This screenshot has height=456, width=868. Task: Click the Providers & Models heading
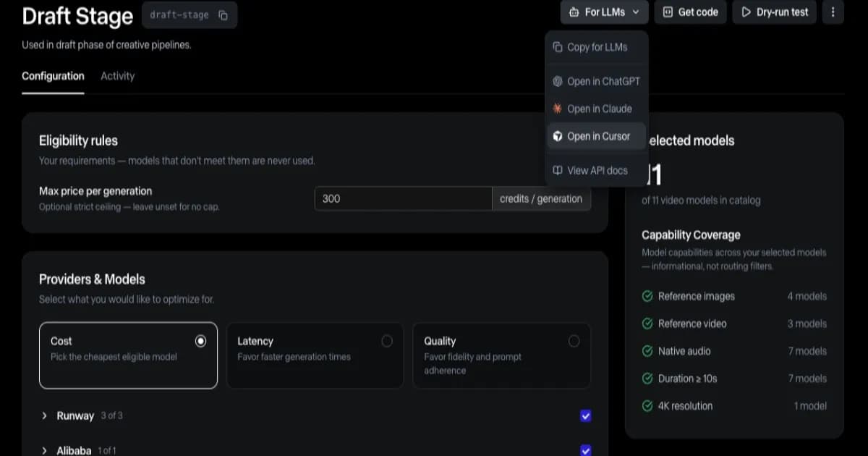[92, 279]
